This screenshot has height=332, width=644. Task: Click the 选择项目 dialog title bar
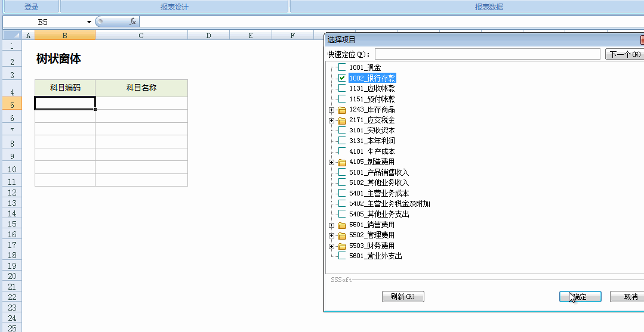pyautogui.click(x=483, y=39)
